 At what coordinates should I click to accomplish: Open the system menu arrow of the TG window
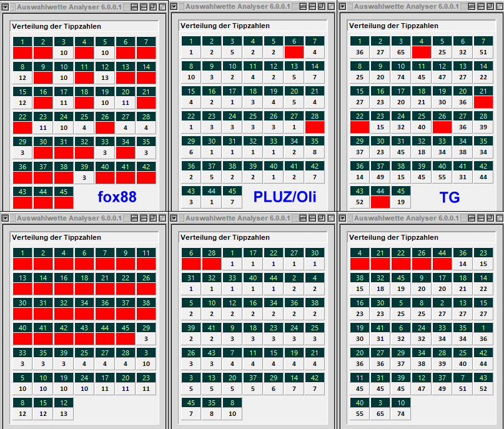click(x=343, y=6)
